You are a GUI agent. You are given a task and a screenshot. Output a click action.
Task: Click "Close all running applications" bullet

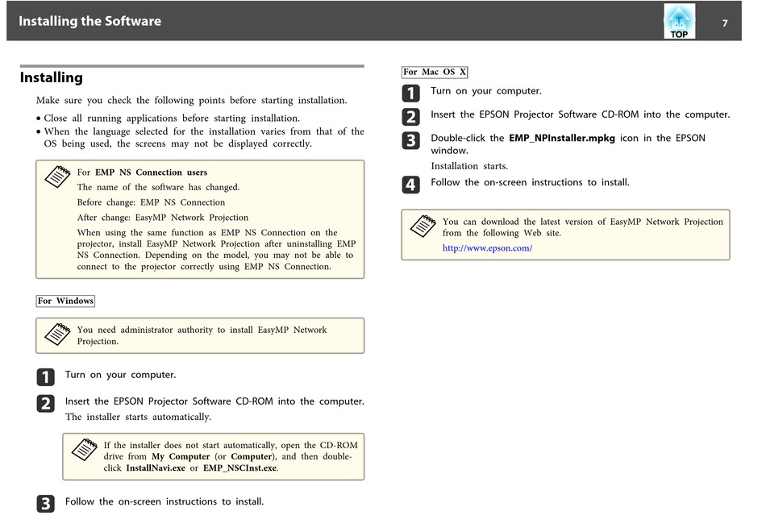tap(168, 118)
